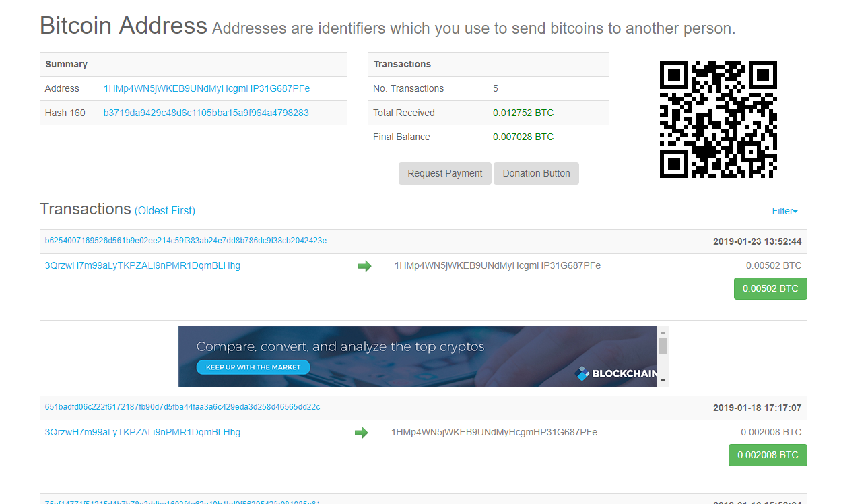Click the green 0.00502 BTC amount button
This screenshot has height=504, width=868.
click(x=770, y=288)
